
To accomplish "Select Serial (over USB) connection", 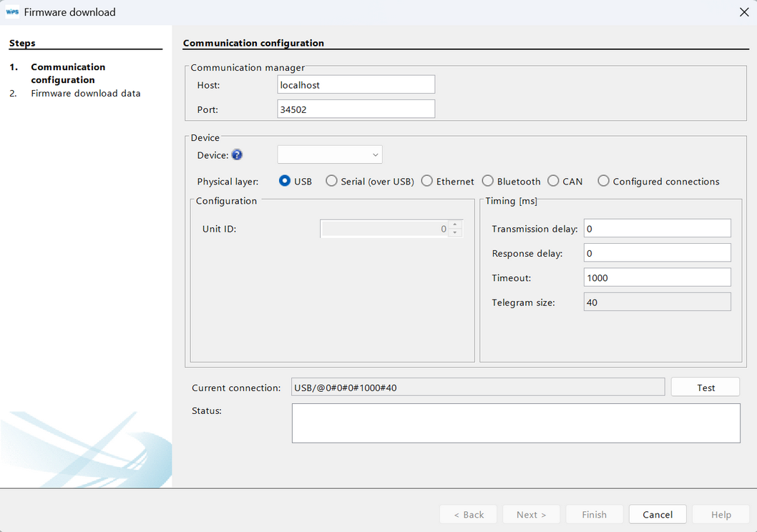I will pos(331,181).
